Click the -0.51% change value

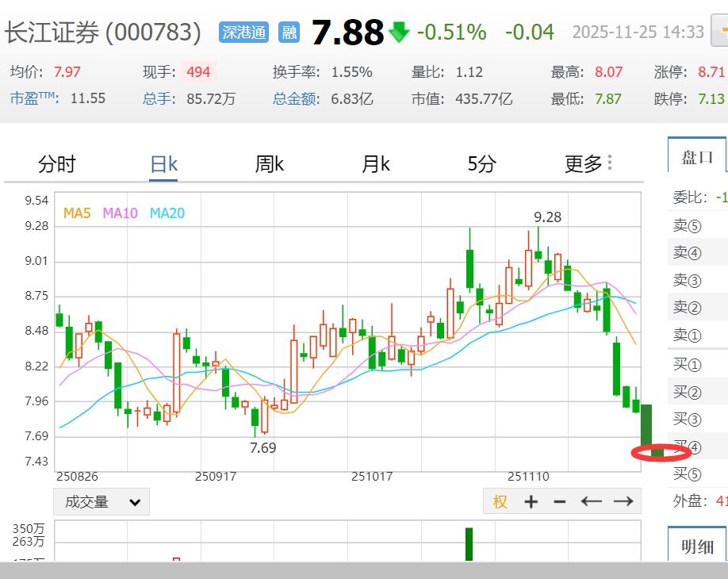coord(451,32)
